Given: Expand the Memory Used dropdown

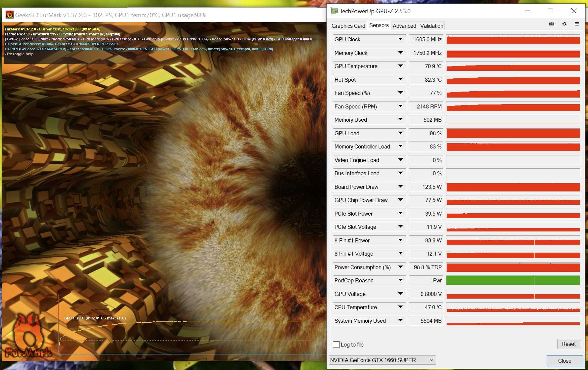Looking at the screenshot, I should pos(400,120).
